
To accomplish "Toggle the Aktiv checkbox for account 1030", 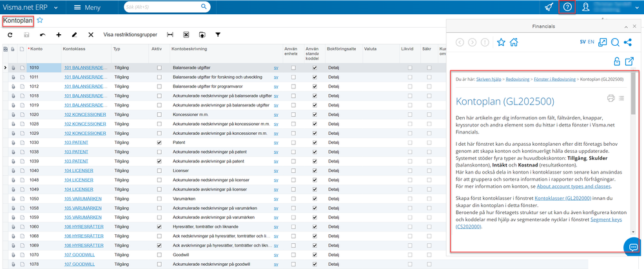I will [159, 142].
